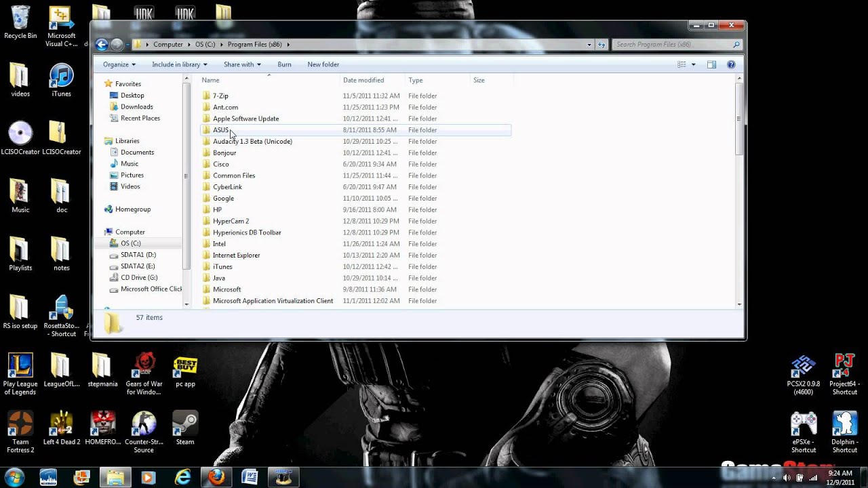868x488 pixels.
Task: Open the RosettaStone shortcut on desktop
Action: pos(62,317)
